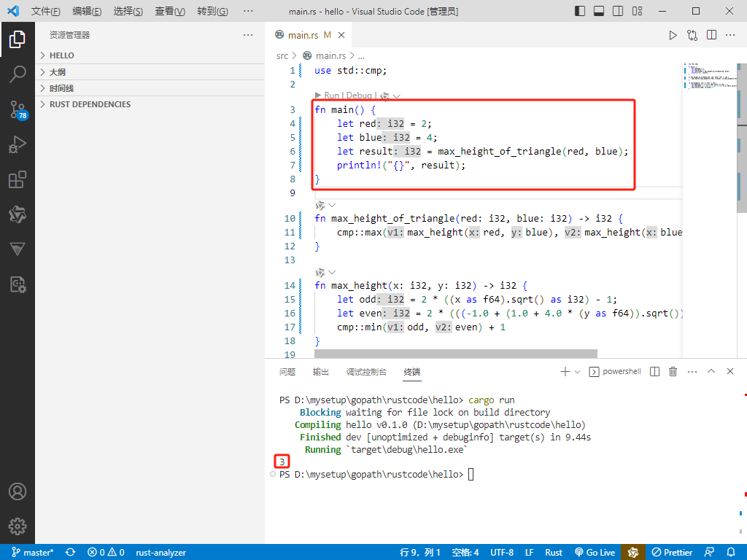The image size is (747, 560).
Task: Open the Run and Debug view
Action: [x=18, y=144]
